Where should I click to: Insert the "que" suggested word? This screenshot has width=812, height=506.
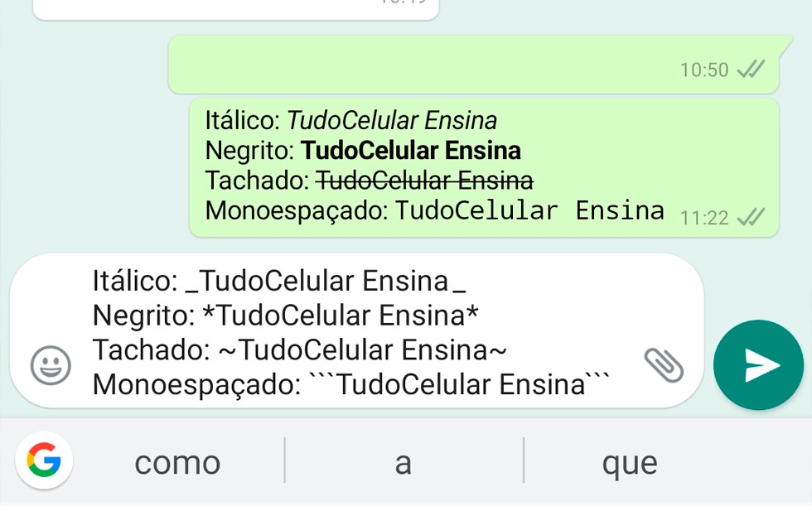click(630, 462)
